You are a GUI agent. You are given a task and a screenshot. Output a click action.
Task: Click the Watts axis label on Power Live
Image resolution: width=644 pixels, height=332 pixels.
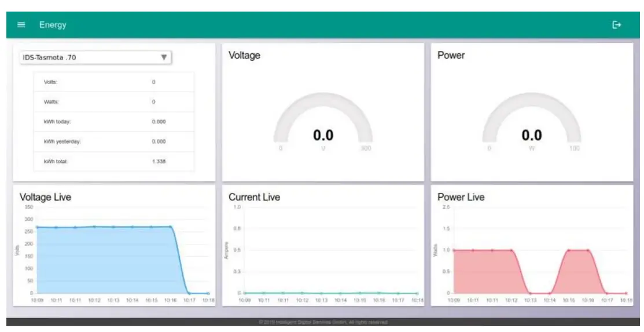435,250
